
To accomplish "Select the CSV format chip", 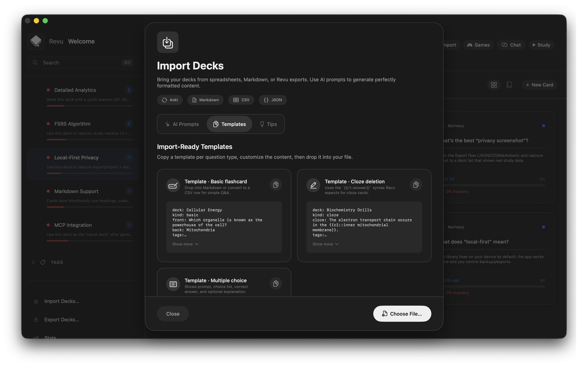I will tap(241, 100).
